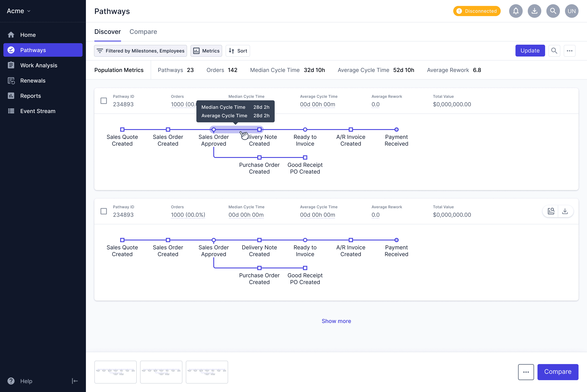
Task: Click the Show more link
Action: point(336,321)
